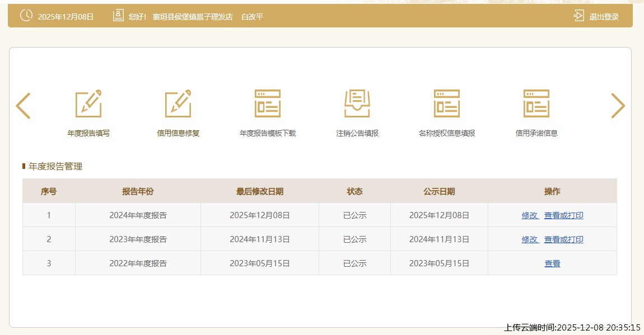Screen dimensions: 644x335
Task: Click 查看 for 2022年年度报告
Action: [552, 263]
